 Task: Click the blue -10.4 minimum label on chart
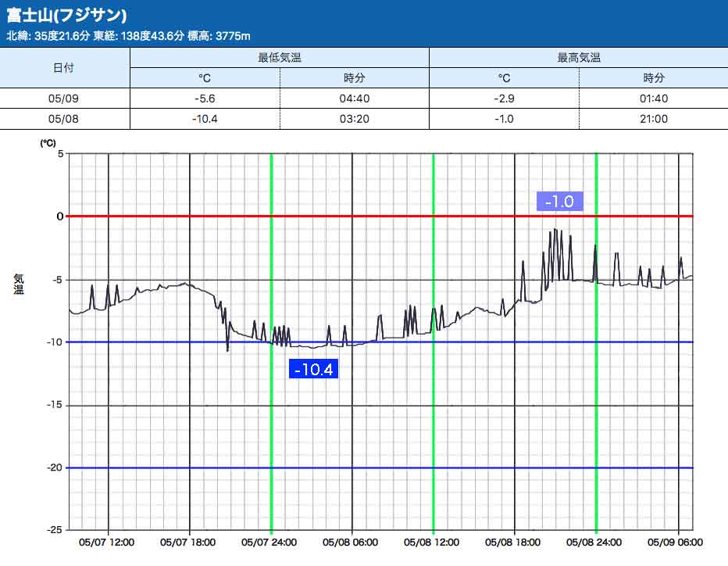(x=313, y=370)
